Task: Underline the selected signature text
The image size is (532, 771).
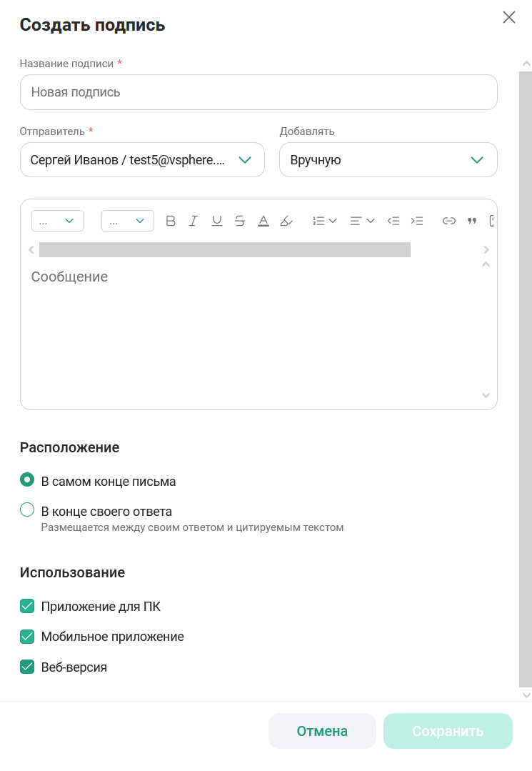Action: pos(217,221)
